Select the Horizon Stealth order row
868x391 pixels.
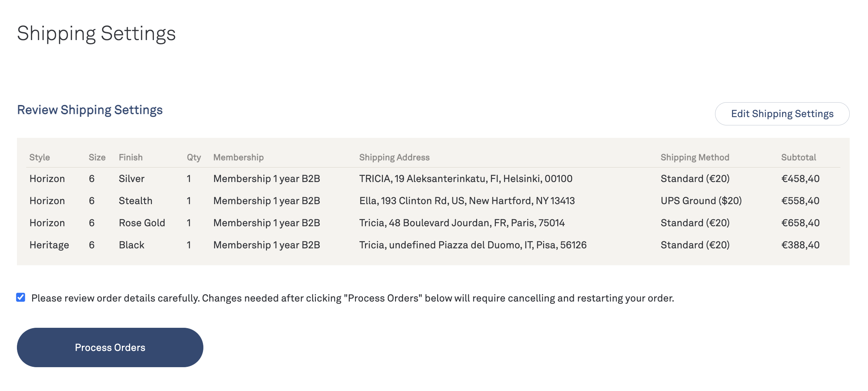tap(433, 201)
